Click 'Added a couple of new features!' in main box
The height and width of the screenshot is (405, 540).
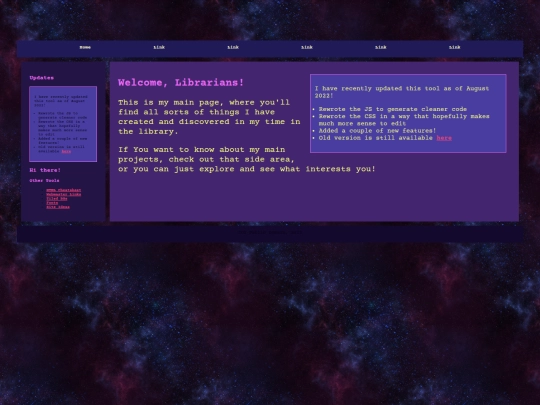377,131
